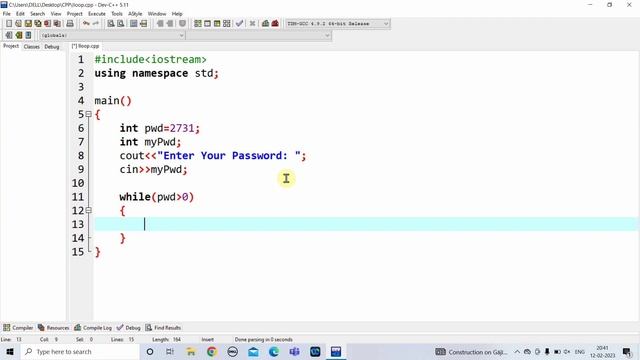Viewport: 640px width, 360px height.
Task: Open the Window menu
Action: click(157, 14)
